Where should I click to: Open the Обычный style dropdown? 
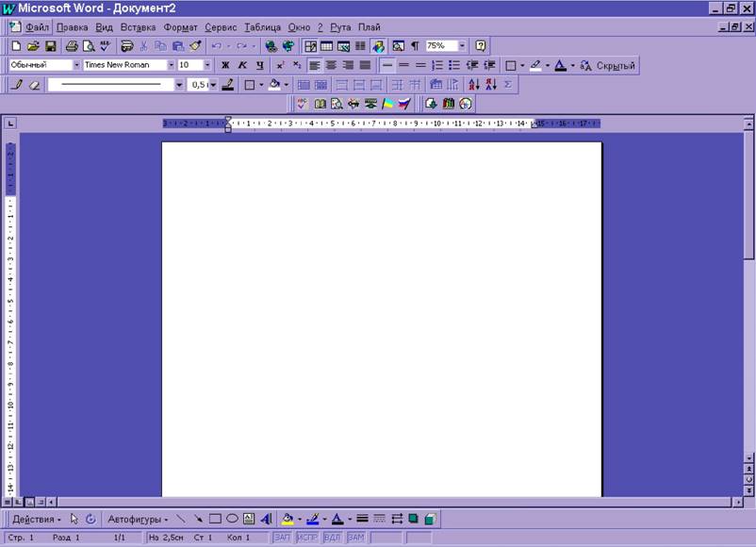click(76, 65)
